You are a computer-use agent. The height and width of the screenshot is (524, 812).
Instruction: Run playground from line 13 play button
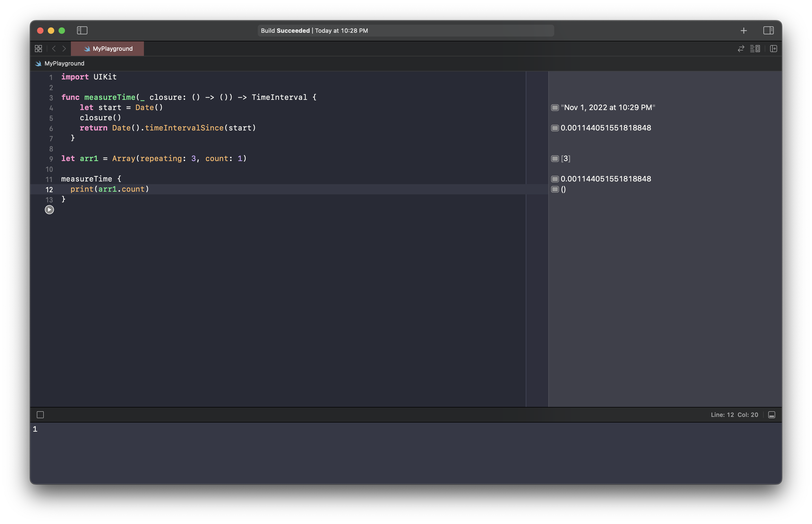[x=49, y=210]
